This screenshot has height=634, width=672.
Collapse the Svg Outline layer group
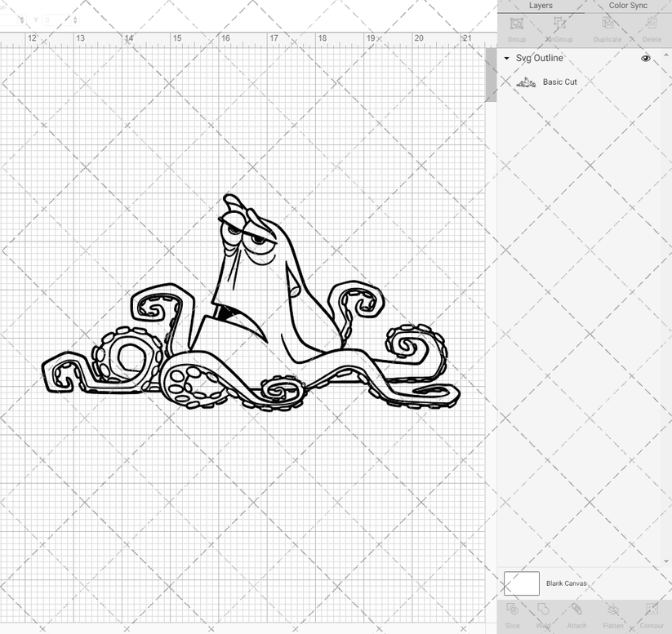pyautogui.click(x=508, y=58)
